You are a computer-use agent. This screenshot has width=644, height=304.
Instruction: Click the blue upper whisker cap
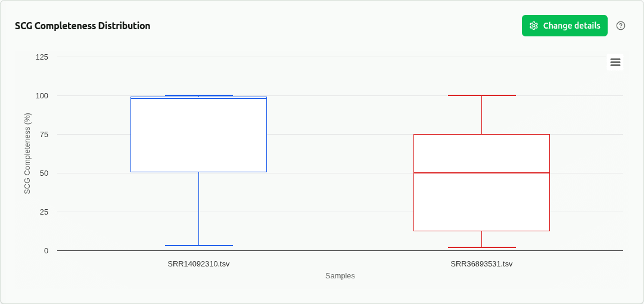(198, 95)
